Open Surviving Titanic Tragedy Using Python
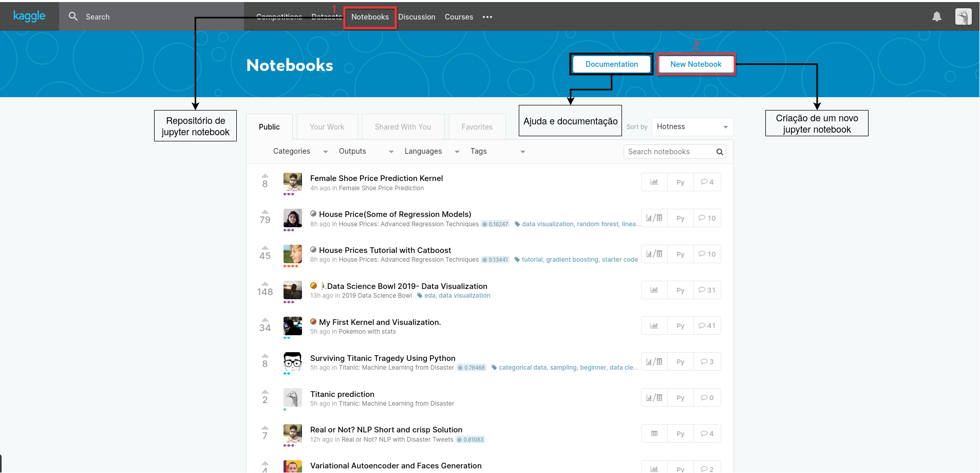This screenshot has height=473, width=980. 383,358
